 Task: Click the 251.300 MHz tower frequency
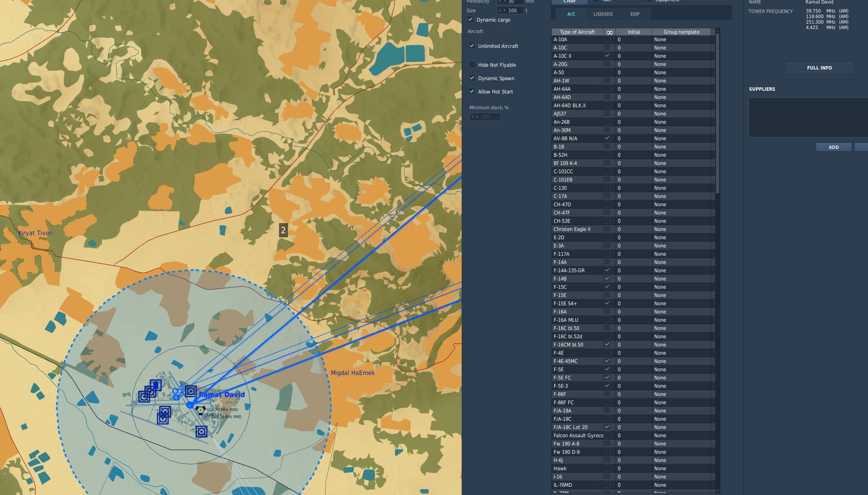pos(827,22)
